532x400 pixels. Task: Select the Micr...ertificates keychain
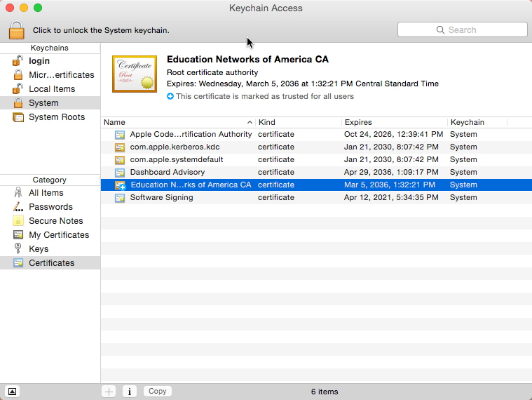pyautogui.click(x=62, y=74)
